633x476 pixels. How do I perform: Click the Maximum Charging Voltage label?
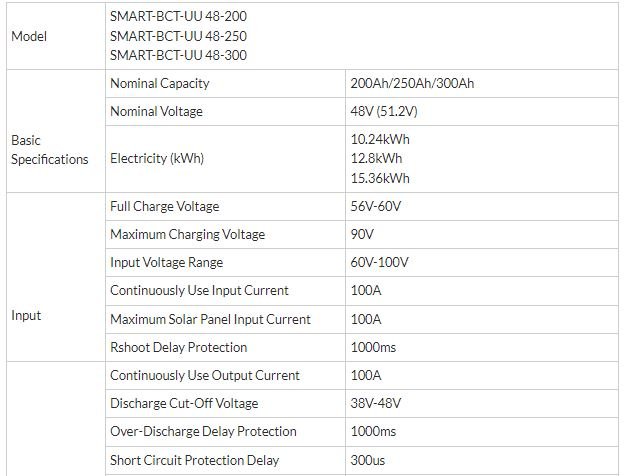pyautogui.click(x=187, y=234)
